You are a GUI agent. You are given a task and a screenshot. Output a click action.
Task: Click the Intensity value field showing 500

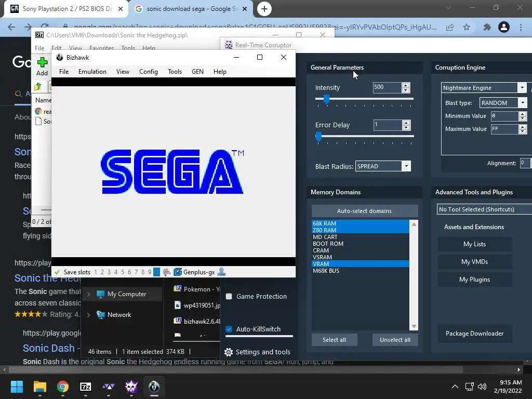[x=387, y=87]
